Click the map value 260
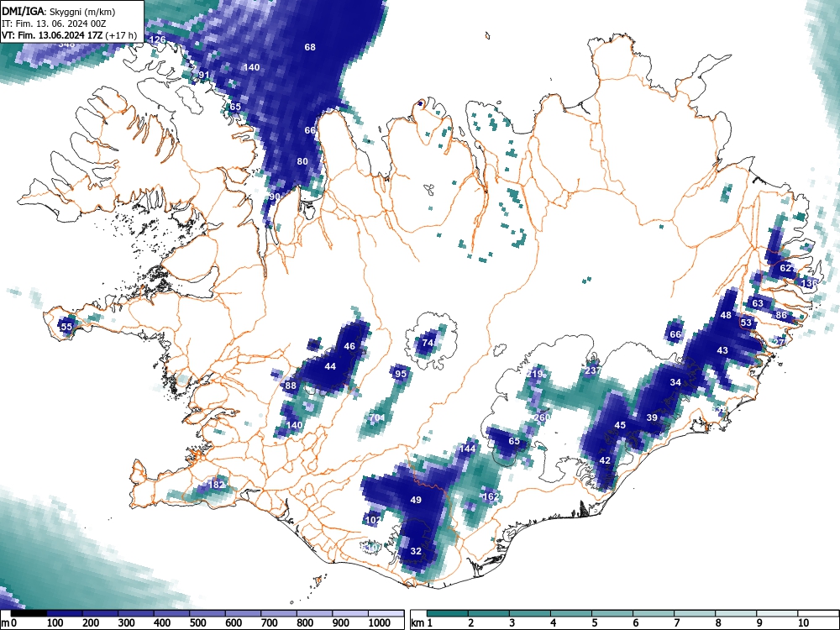Image resolution: width=840 pixels, height=630 pixels. click(542, 417)
